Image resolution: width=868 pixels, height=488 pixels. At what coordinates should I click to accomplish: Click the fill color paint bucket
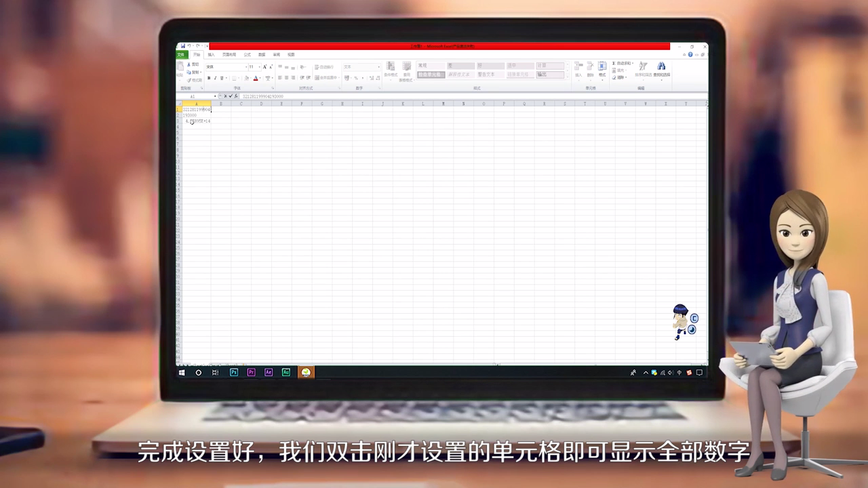click(246, 78)
